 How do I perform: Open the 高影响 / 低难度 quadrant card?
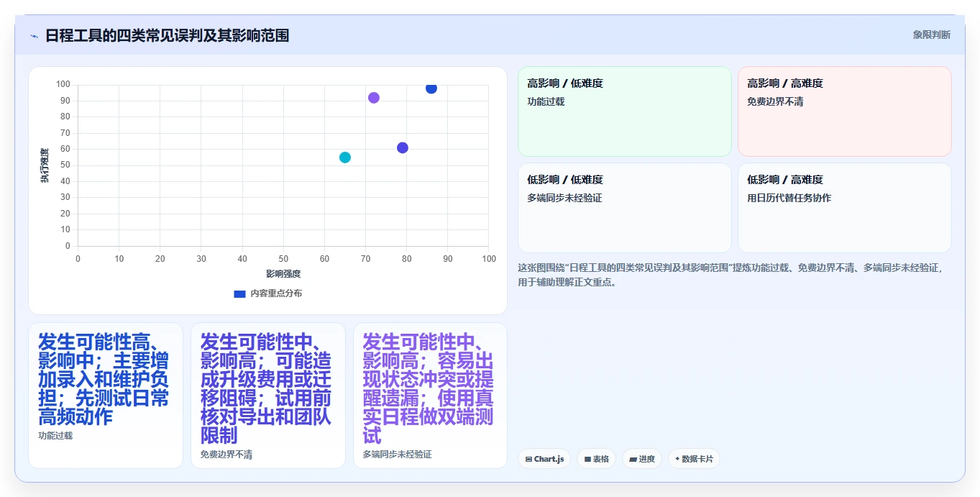(x=625, y=111)
